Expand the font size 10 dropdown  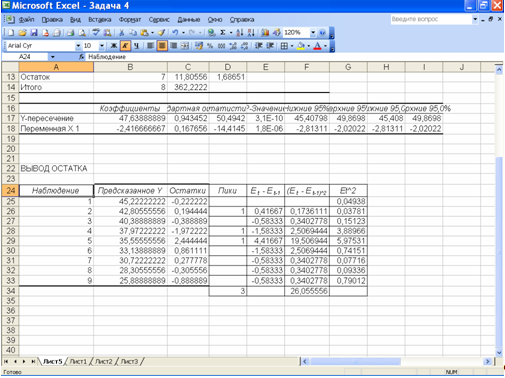click(102, 46)
